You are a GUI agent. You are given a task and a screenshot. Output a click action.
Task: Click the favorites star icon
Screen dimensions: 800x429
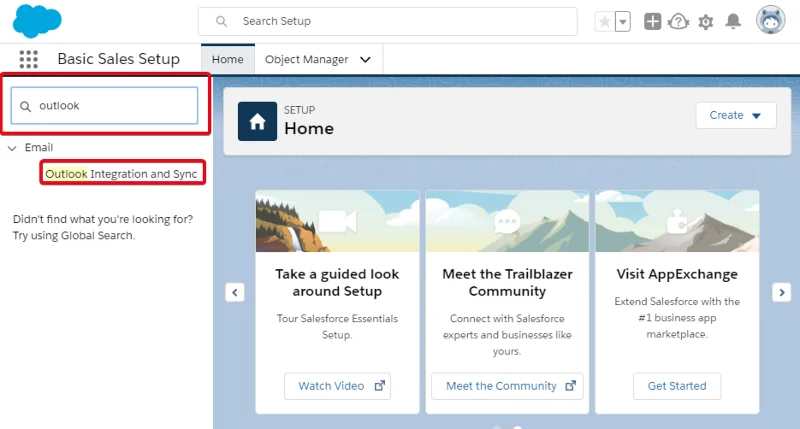[x=605, y=21]
